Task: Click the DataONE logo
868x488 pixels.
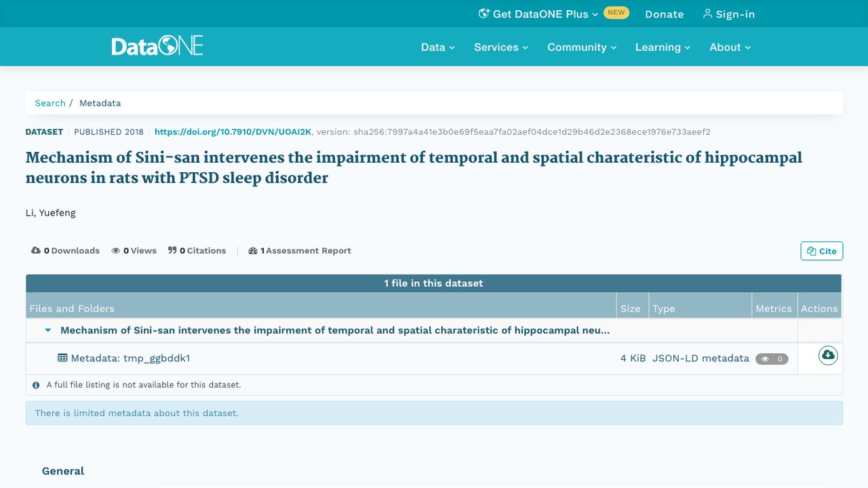Action: [x=157, y=46]
